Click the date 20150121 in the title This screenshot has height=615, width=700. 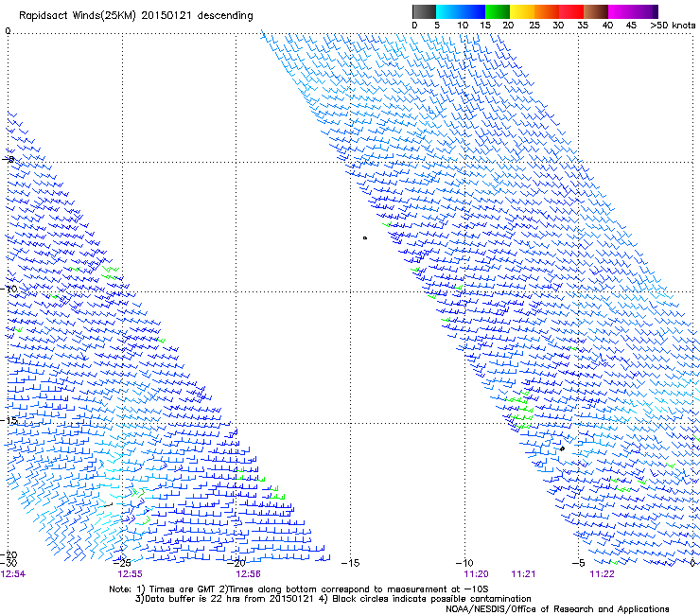(x=166, y=16)
